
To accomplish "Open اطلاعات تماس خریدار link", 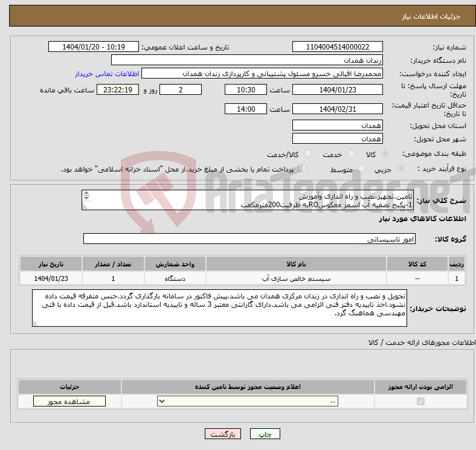I will coord(107,74).
